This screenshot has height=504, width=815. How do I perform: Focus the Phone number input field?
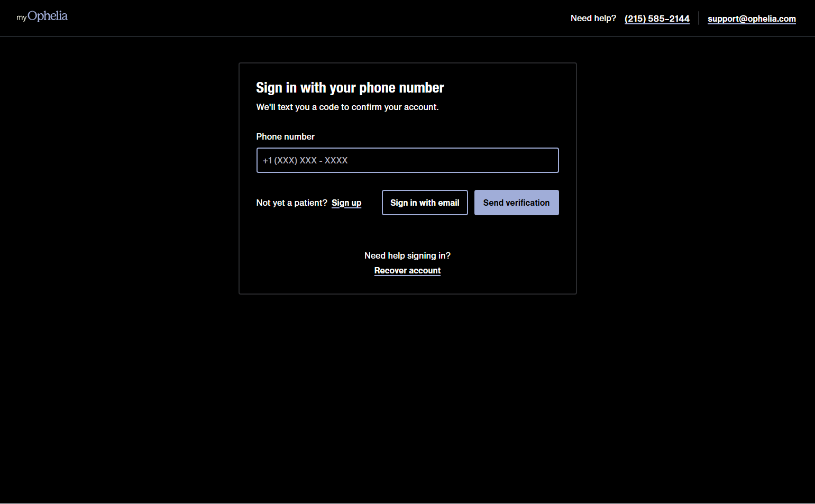[407, 160]
